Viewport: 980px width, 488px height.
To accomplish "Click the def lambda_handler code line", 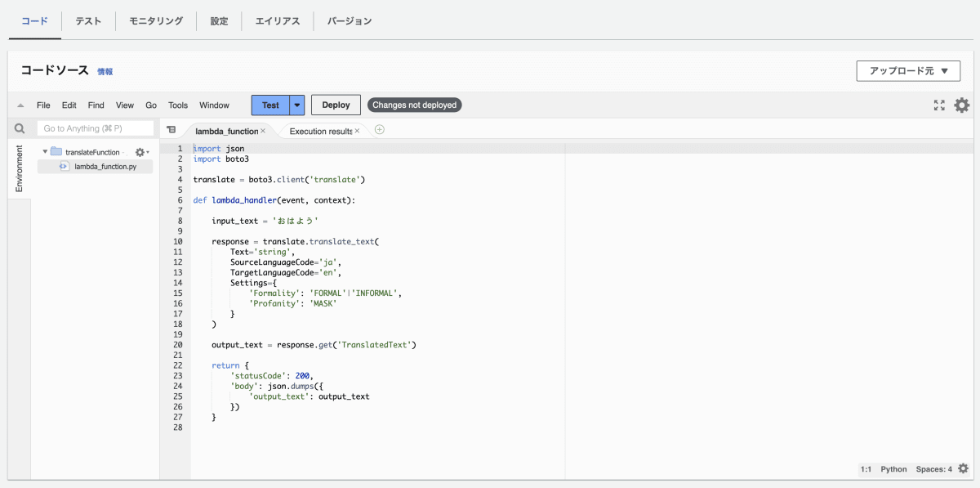I will tap(274, 200).
